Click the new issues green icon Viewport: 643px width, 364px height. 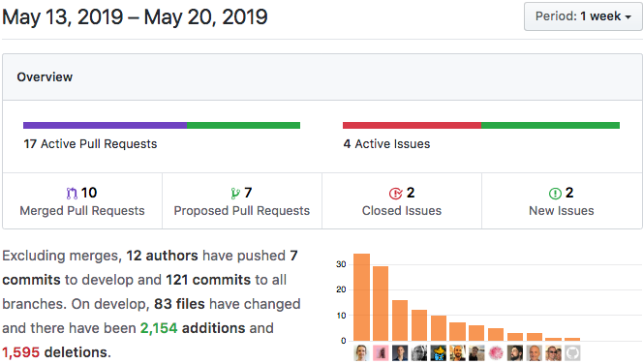click(555, 193)
